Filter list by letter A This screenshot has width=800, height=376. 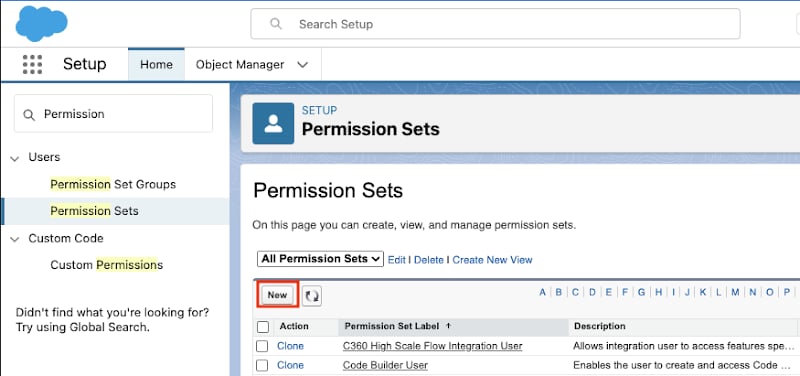pos(542,292)
